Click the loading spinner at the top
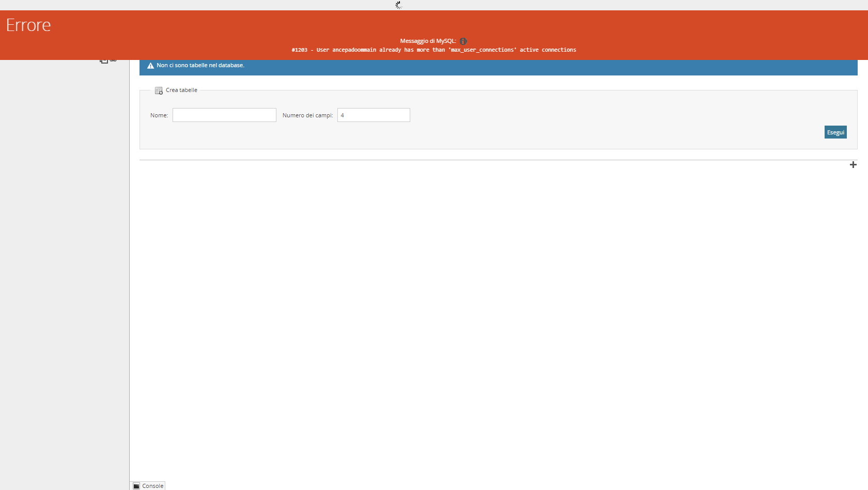This screenshot has height=490, width=868. pos(398,5)
